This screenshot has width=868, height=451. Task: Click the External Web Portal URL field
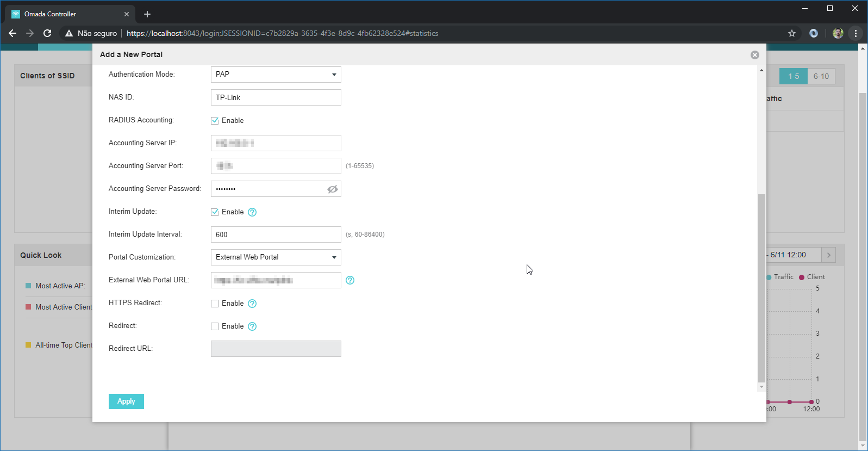pos(276,280)
